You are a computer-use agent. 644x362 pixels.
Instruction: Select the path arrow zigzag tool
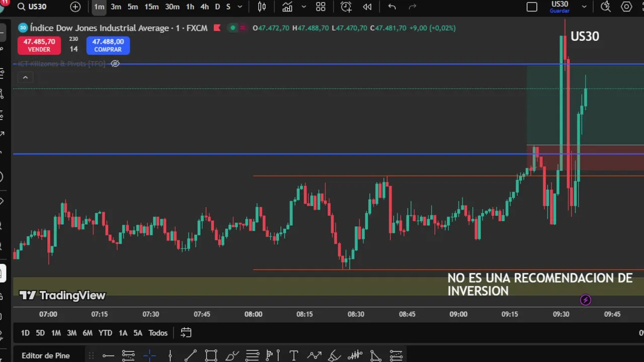tap(314, 355)
